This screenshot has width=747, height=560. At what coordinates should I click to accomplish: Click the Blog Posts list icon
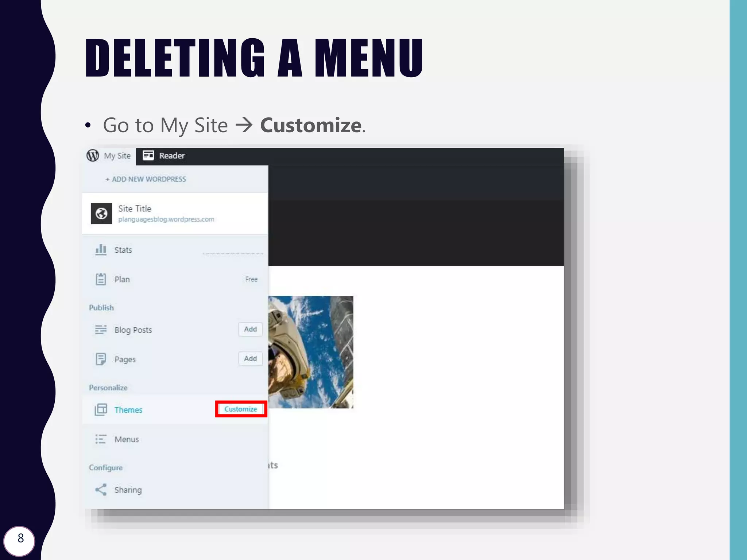(x=101, y=330)
